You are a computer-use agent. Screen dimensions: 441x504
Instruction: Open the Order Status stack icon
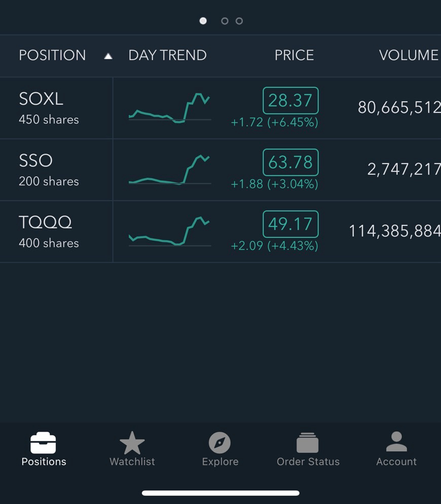pos(308,443)
